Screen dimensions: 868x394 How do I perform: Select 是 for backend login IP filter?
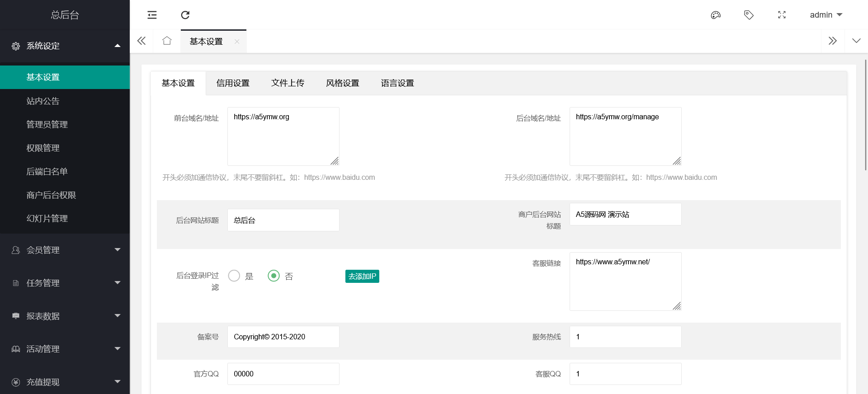point(234,276)
